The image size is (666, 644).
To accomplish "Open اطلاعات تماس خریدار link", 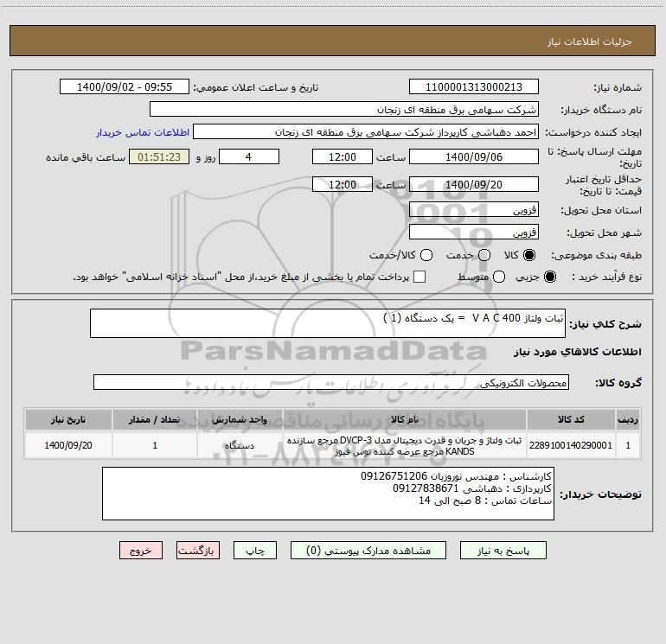I will pyautogui.click(x=143, y=132).
